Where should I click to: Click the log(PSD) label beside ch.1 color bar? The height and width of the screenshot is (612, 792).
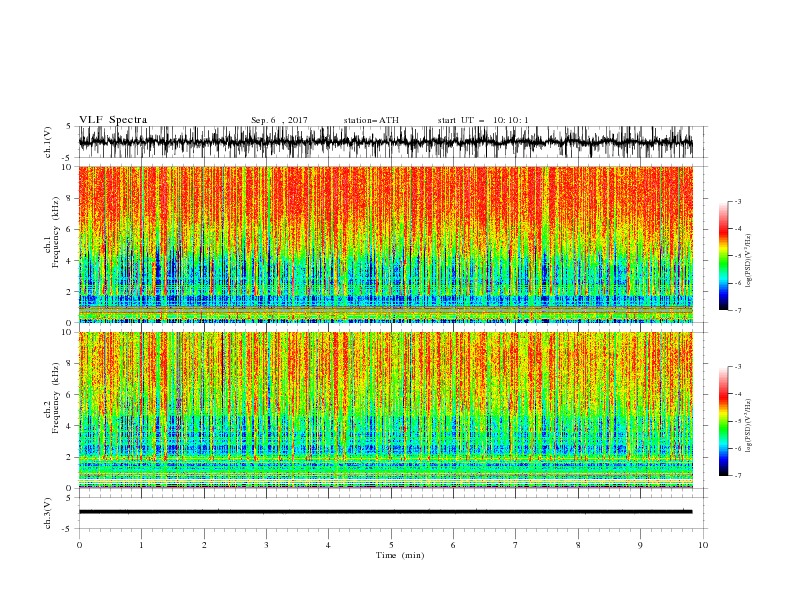(x=748, y=261)
